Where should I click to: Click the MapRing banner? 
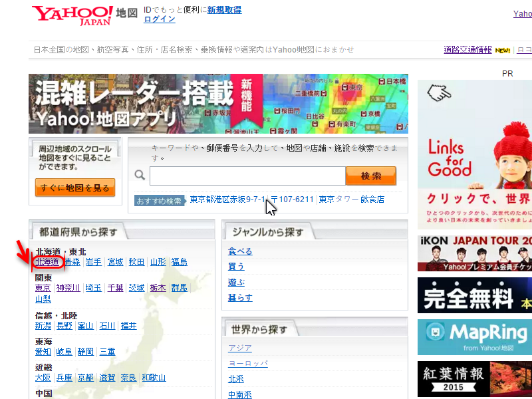pyautogui.click(x=475, y=337)
